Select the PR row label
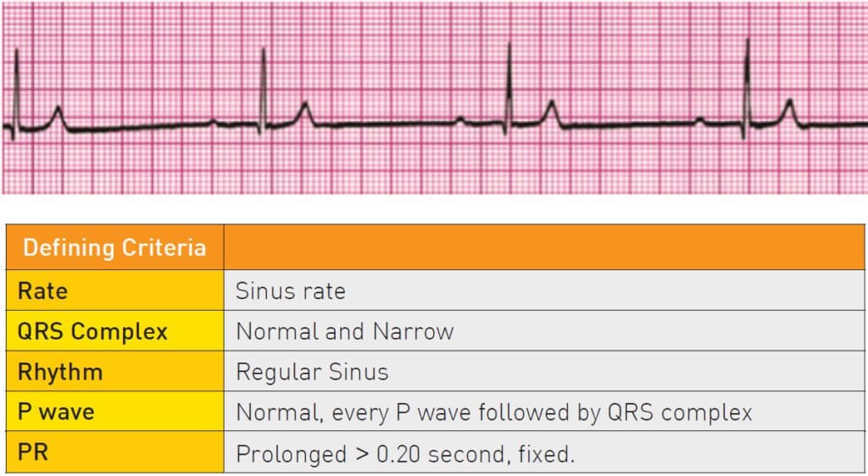The image size is (868, 476). coord(114,452)
